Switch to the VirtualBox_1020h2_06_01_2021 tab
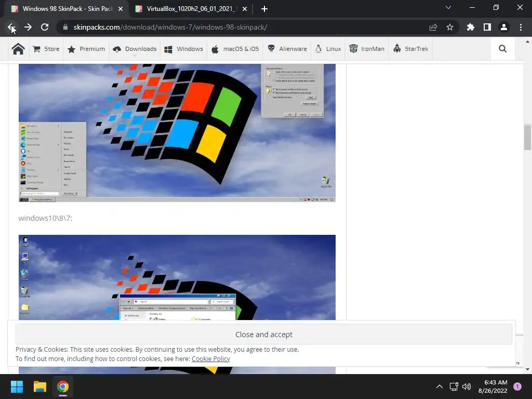Screen dimensions: 532x399 [x=191, y=9]
